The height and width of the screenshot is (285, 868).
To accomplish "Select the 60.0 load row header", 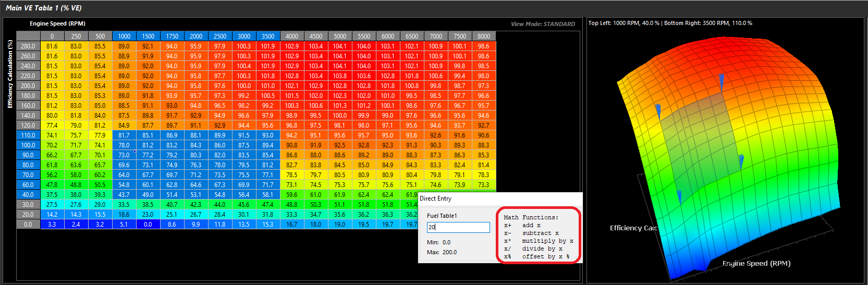I will pyautogui.click(x=28, y=184).
